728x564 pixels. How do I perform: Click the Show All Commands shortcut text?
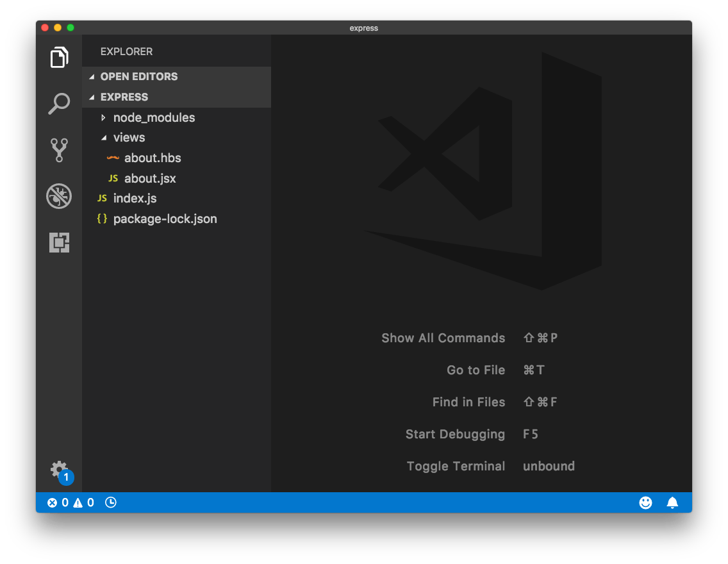(443, 338)
